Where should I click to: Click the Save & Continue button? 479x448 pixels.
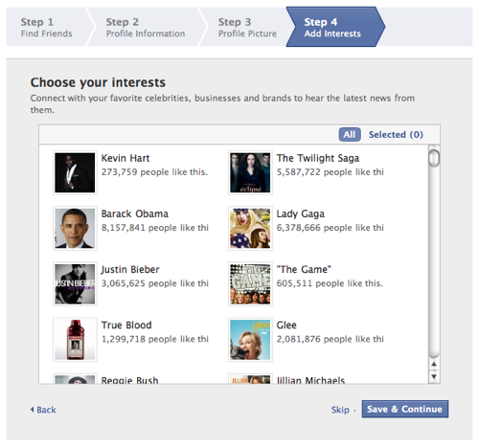[x=405, y=409]
